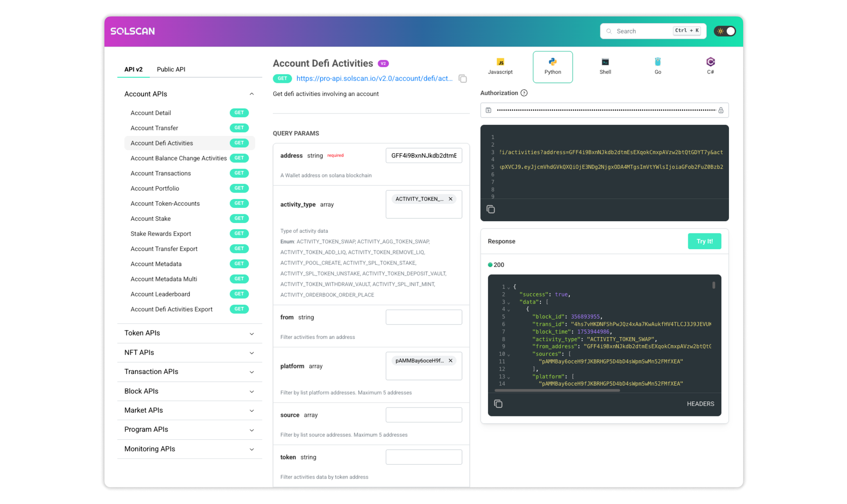Switch to the Shell code example
The width and height of the screenshot is (847, 504).
(x=605, y=66)
